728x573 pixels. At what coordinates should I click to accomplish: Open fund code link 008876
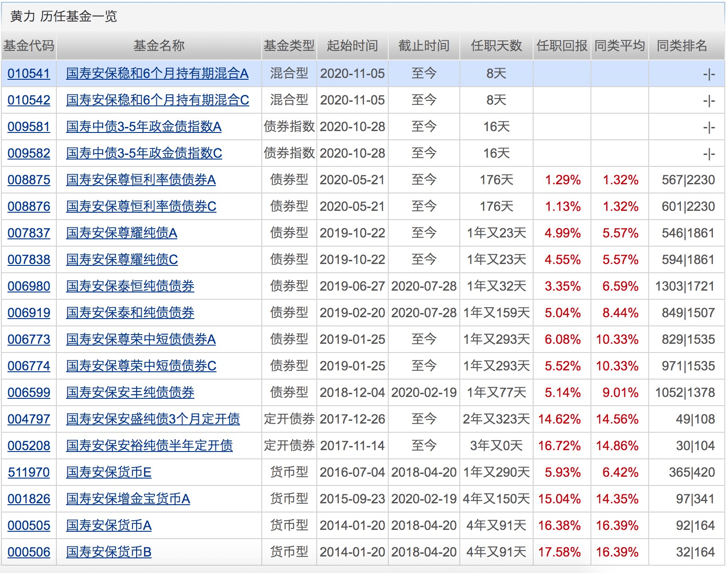point(28,206)
